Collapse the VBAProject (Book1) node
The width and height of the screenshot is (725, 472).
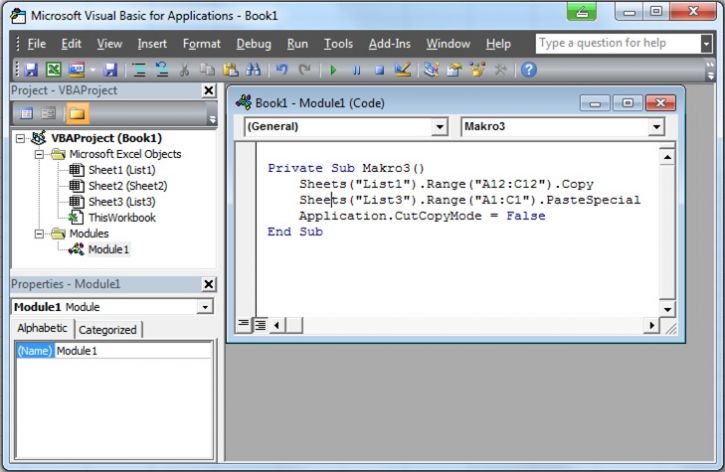pyautogui.click(x=20, y=138)
